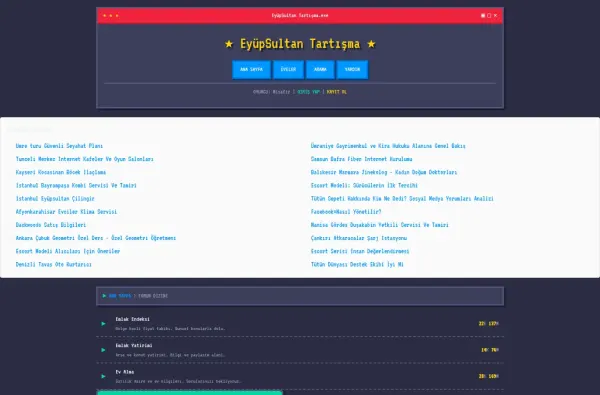
Task: Open Afyonkarahisar Evciler Klima Servisi link
Action: click(66, 212)
